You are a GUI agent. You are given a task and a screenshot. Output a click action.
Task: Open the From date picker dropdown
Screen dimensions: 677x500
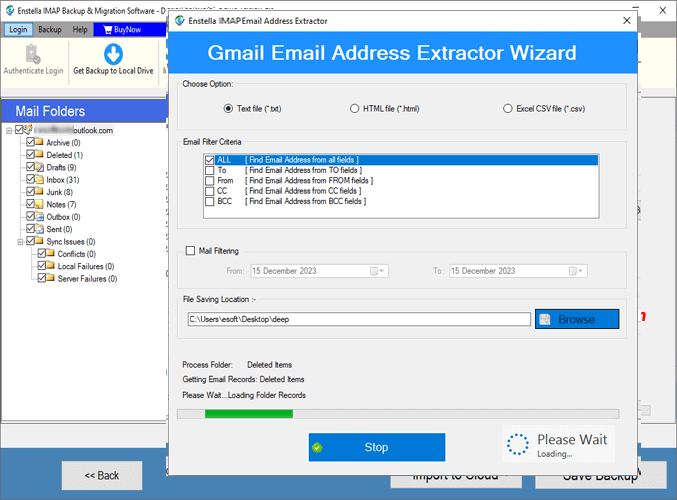379,271
